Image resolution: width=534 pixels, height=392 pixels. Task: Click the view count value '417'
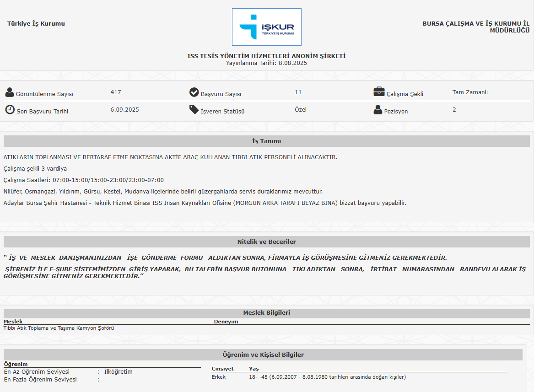click(x=116, y=92)
